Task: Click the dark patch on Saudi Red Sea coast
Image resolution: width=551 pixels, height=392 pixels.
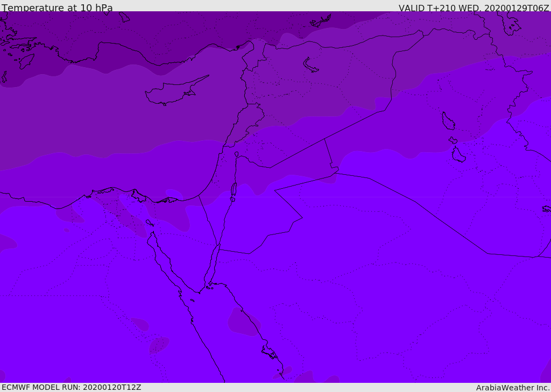Action: tap(242, 322)
